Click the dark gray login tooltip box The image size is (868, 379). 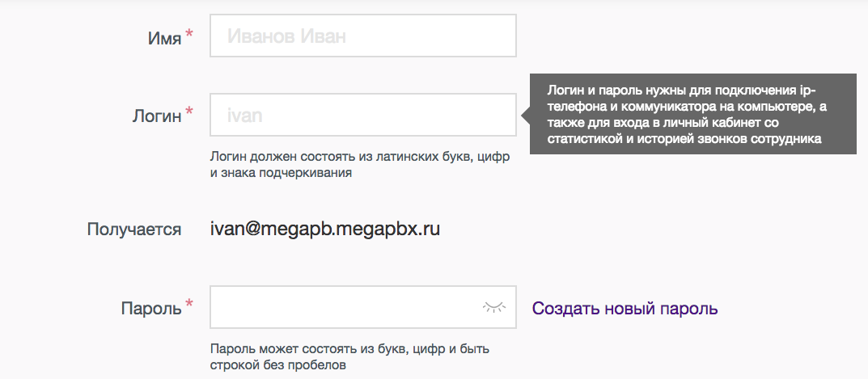click(x=692, y=114)
